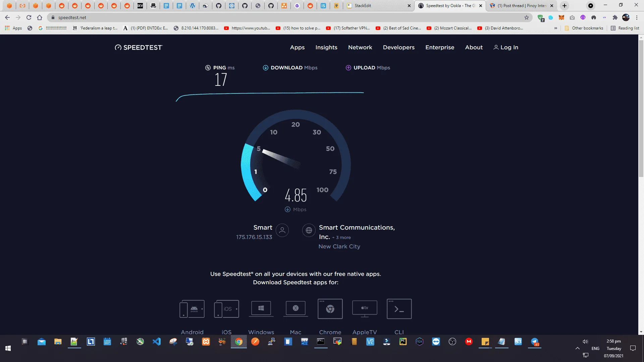Switch to the Post thread Pinoy tab

521,6
